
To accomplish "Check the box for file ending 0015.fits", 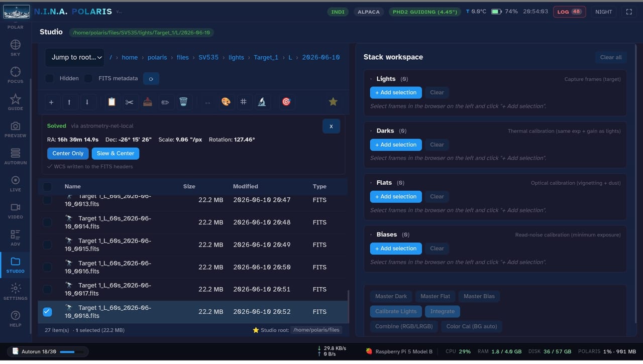I will click(47, 245).
